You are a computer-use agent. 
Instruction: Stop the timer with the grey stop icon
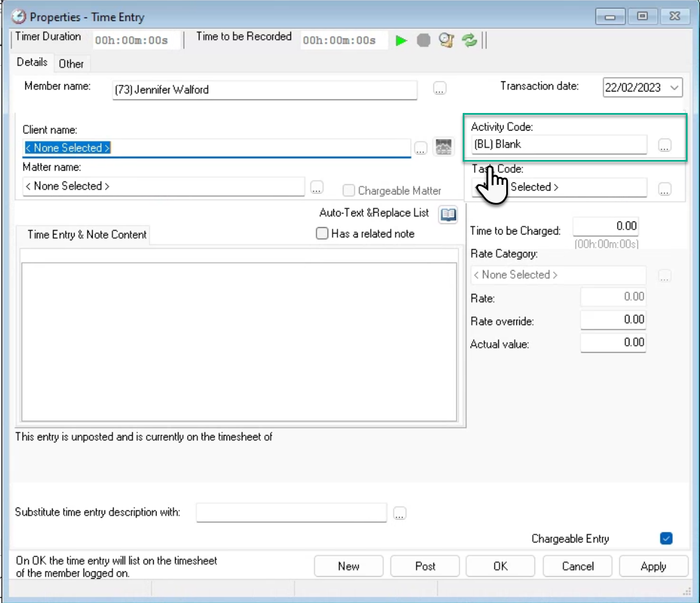[424, 41]
